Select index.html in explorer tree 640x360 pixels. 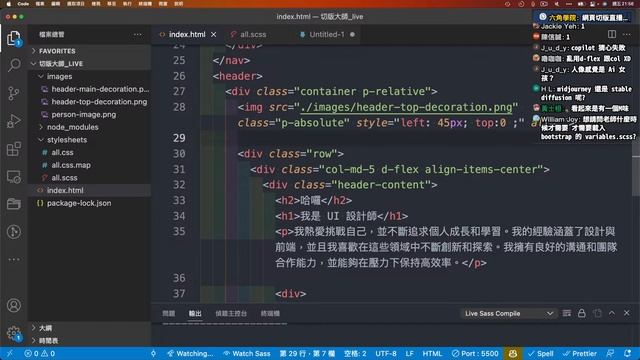coord(65,190)
